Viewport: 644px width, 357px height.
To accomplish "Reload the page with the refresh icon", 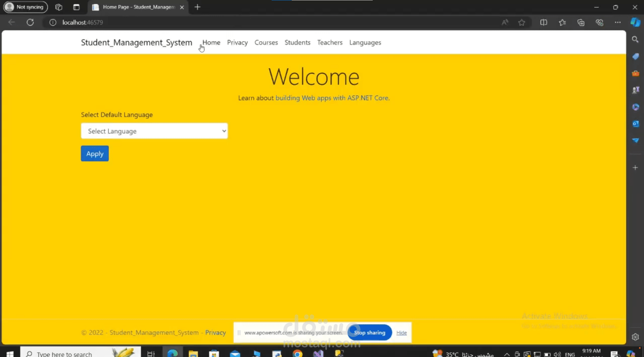I will coord(30,22).
